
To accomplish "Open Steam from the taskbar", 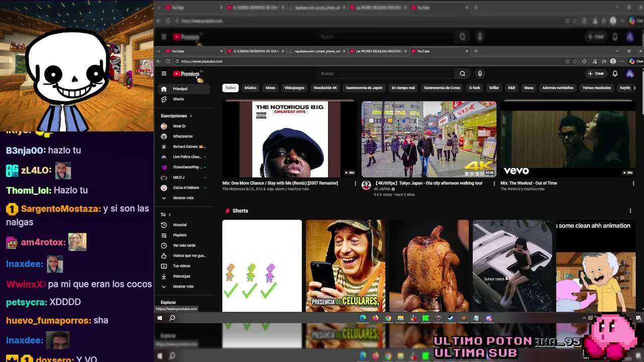I will click(451, 318).
